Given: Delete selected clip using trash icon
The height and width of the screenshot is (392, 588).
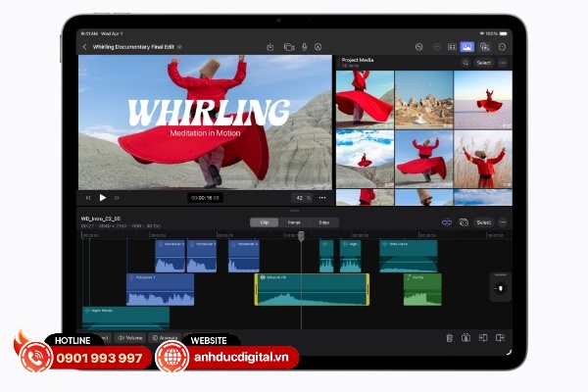Looking at the screenshot, I should point(449,337).
